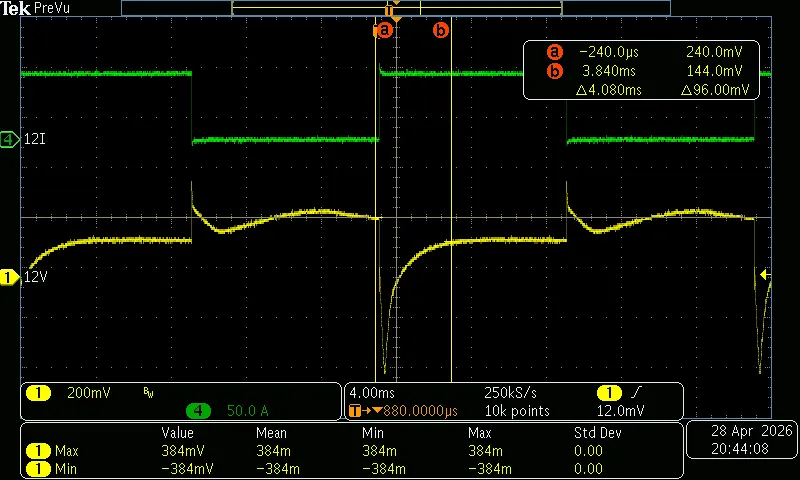The height and width of the screenshot is (480, 800).
Task: Select the channel 4 ground marker 12I
Action: [x=10, y=139]
